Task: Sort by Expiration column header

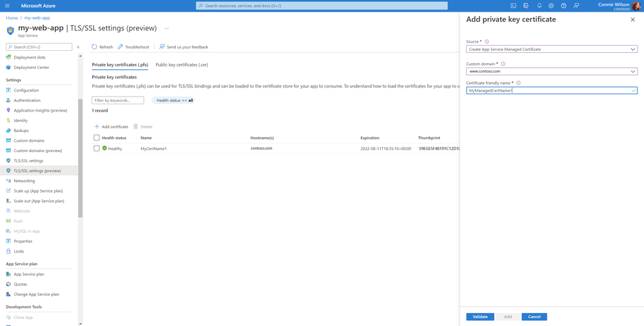Action: (369, 138)
